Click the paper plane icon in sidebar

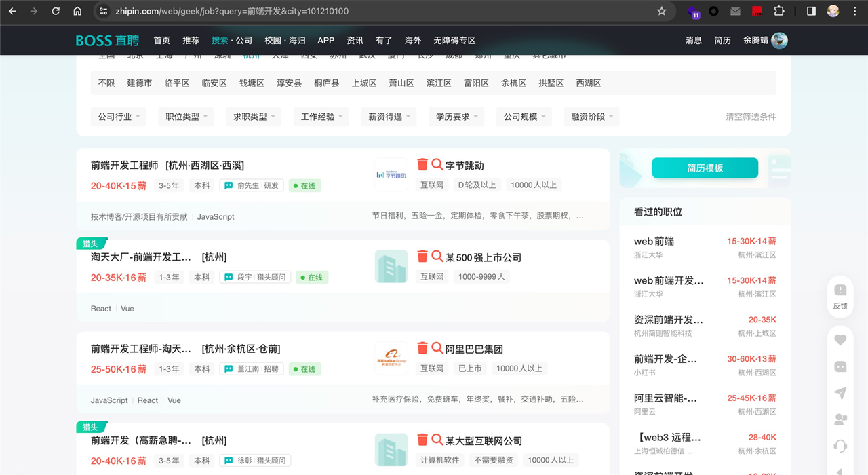pyautogui.click(x=840, y=393)
